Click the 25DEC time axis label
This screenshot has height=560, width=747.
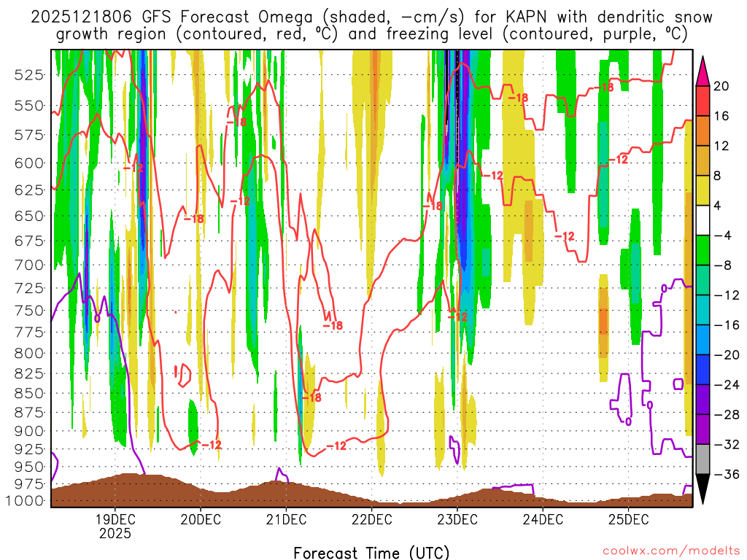point(628,519)
